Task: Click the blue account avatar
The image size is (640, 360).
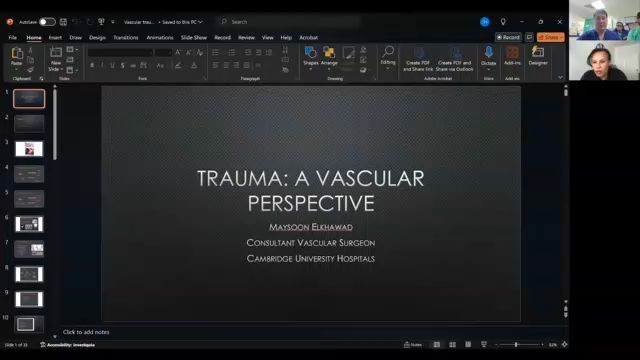Action: click(x=484, y=22)
